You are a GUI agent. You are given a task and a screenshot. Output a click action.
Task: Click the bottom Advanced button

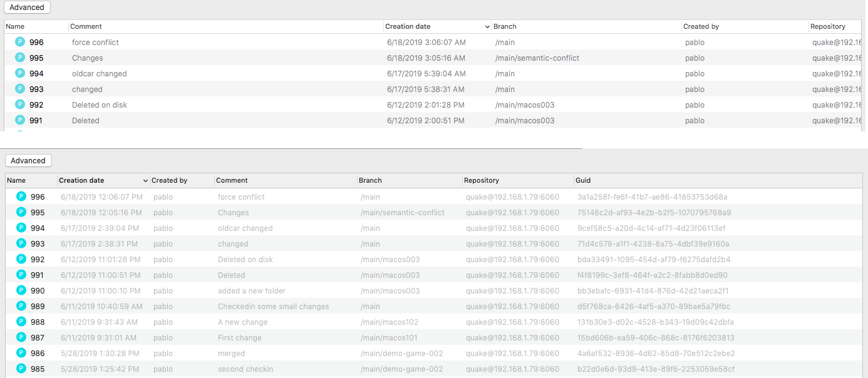(x=28, y=160)
